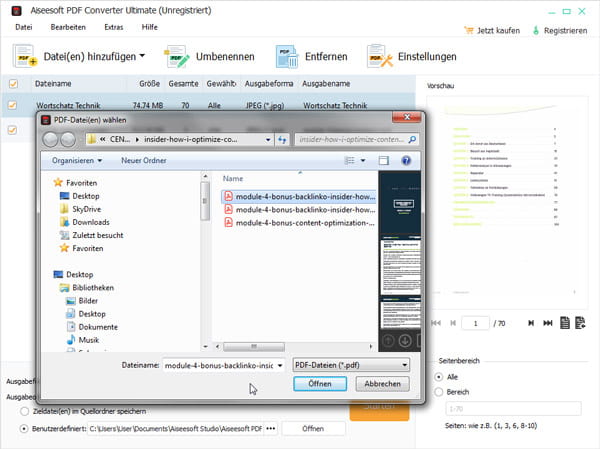Go to the first preview page
Image resolution: width=600 pixels, height=449 pixels.
(436, 323)
